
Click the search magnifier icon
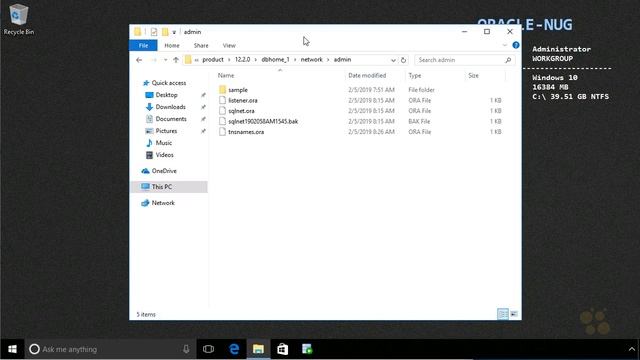[x=508, y=60]
